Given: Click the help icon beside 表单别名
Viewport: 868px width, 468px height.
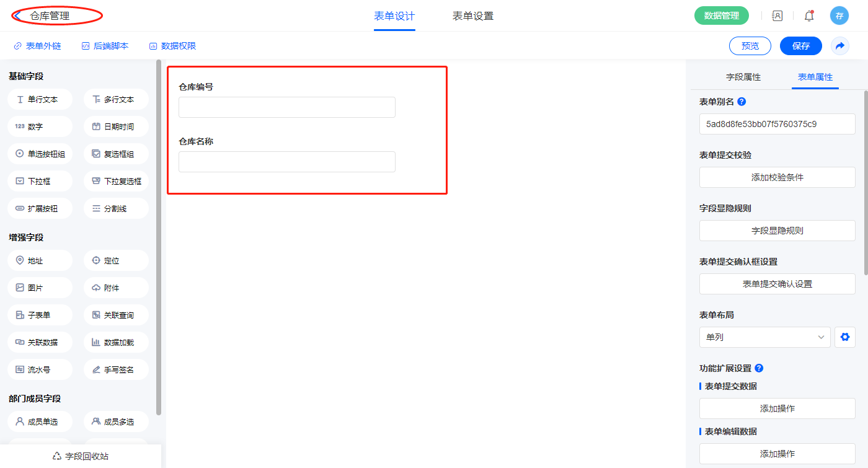Looking at the screenshot, I should click(x=742, y=102).
